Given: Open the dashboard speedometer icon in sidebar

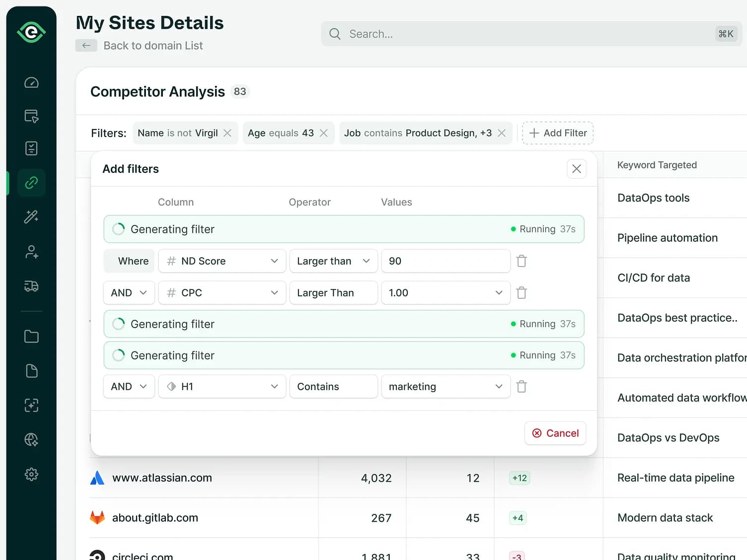Looking at the screenshot, I should [x=31, y=82].
